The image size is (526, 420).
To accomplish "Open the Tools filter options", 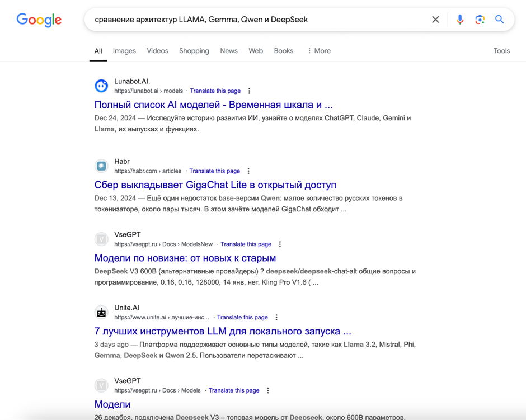I will [x=501, y=51].
